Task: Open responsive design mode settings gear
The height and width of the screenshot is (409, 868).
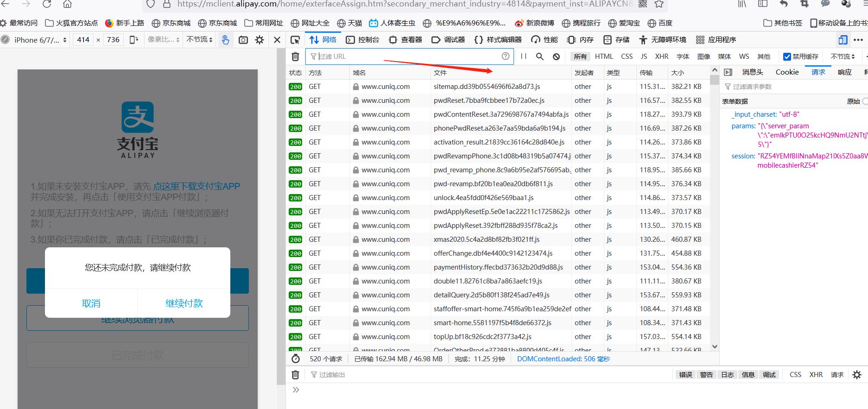Action: [260, 40]
